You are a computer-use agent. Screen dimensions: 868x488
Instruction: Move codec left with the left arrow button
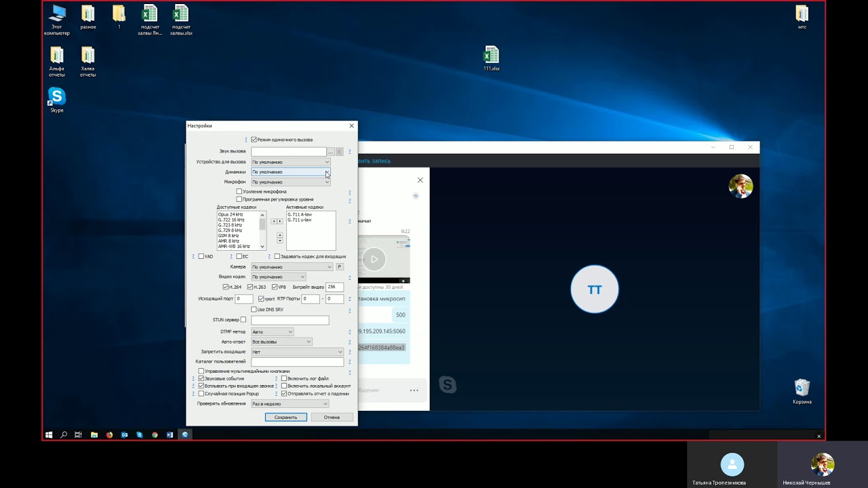[x=274, y=221]
